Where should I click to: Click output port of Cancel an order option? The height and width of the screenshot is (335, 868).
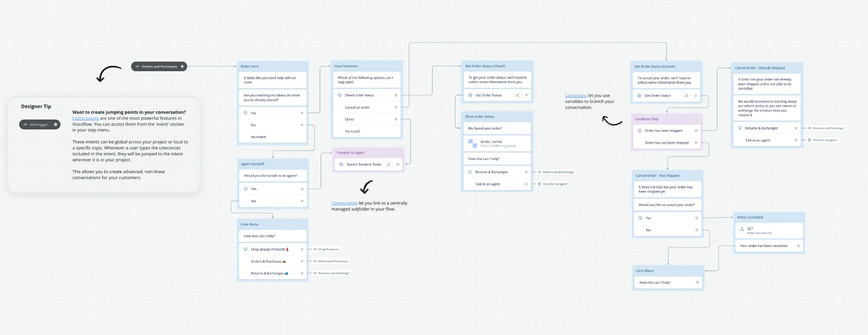[x=396, y=107]
